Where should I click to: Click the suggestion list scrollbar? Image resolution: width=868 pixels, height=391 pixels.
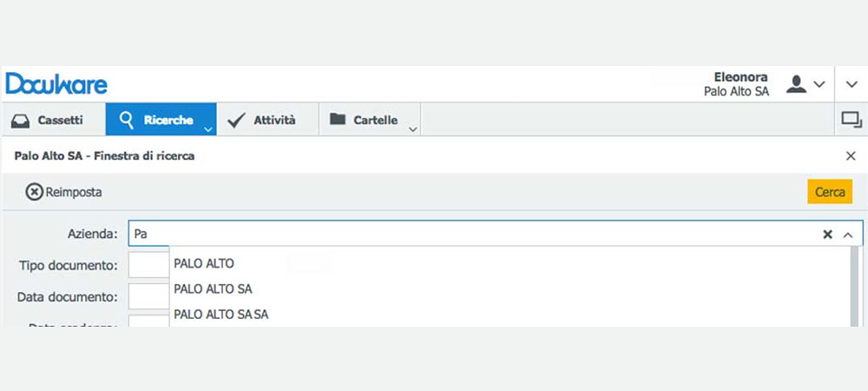[x=855, y=287]
